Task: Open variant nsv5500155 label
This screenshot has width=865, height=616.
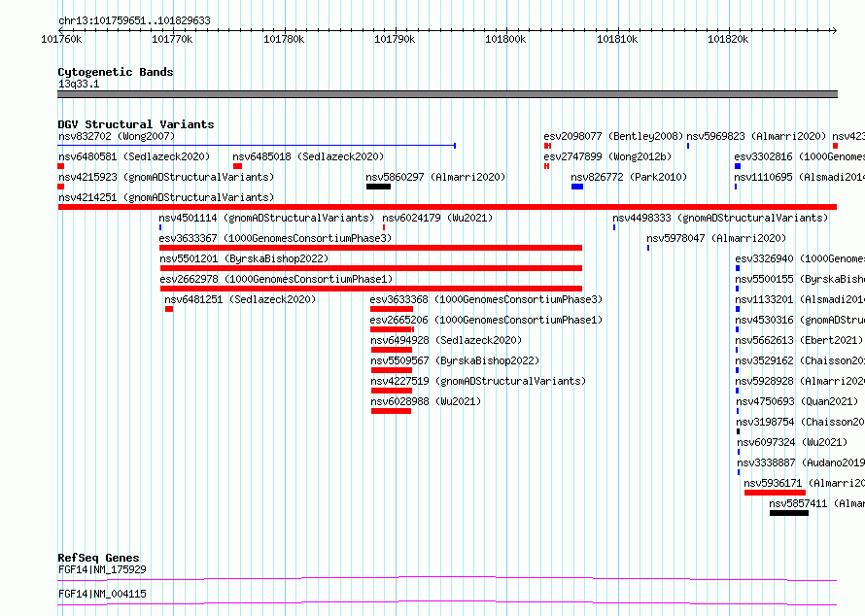Action: pos(800,279)
